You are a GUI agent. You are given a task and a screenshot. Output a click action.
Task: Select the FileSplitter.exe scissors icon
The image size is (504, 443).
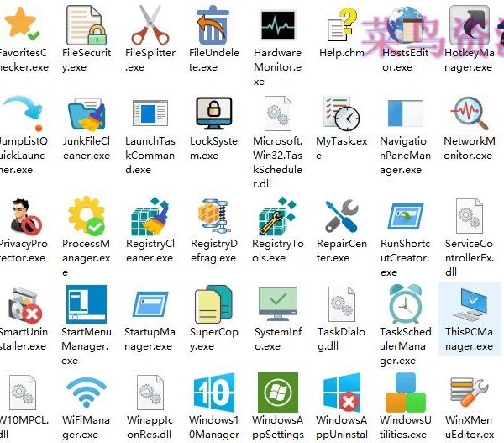150,24
